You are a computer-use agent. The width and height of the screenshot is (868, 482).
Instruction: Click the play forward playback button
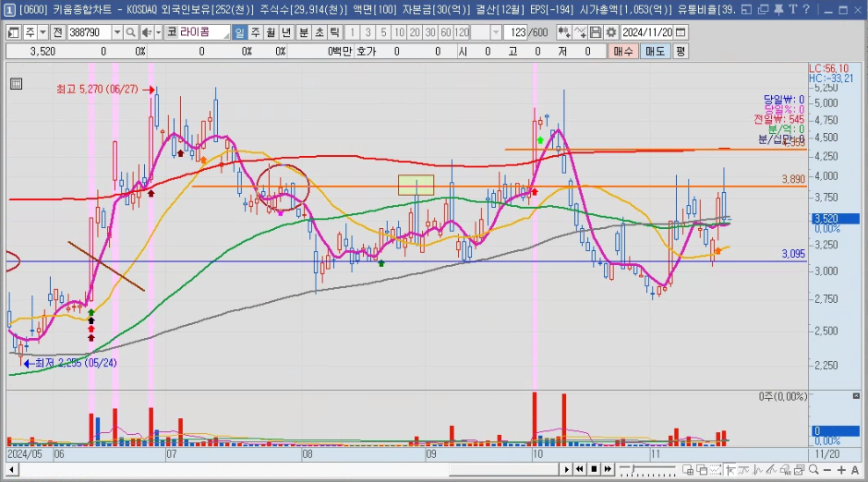coord(566,469)
